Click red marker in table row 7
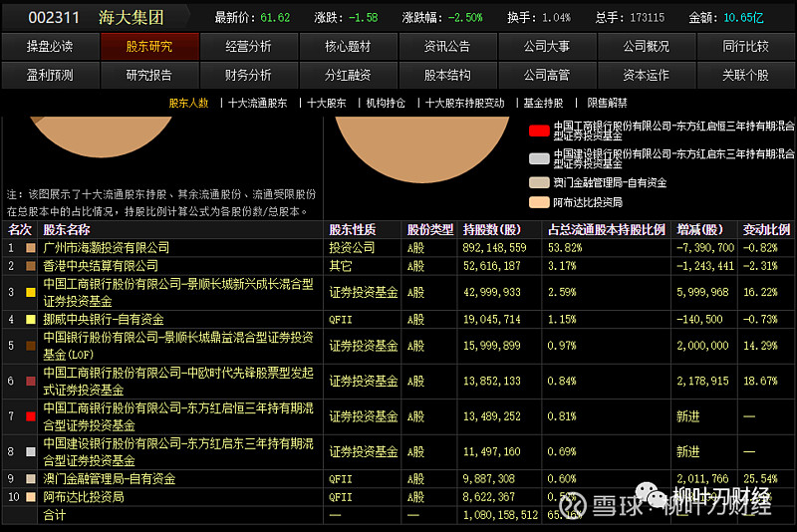 point(31,416)
